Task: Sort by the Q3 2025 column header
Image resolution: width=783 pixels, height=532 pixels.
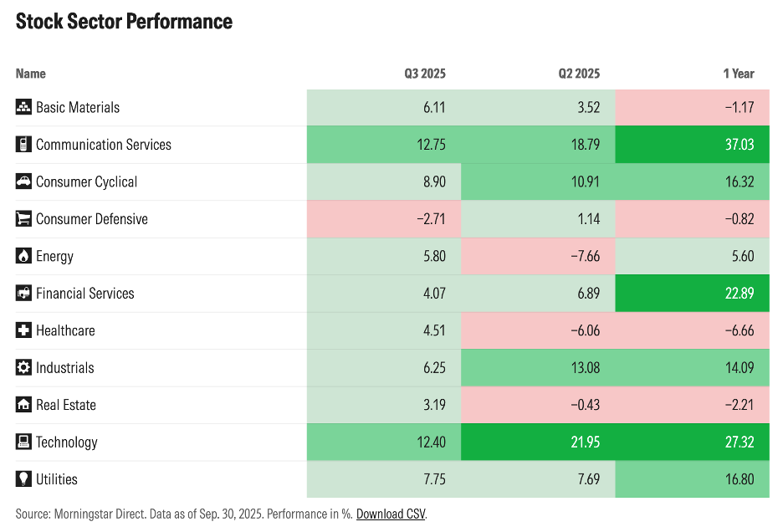Action: (424, 74)
